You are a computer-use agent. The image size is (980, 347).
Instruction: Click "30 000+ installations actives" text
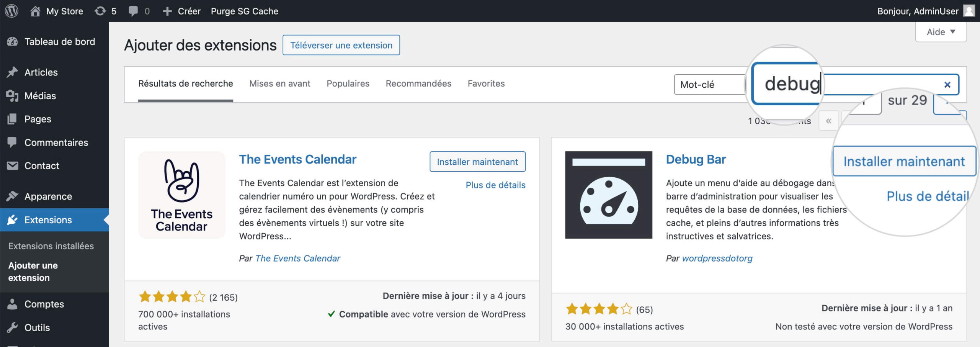(624, 327)
